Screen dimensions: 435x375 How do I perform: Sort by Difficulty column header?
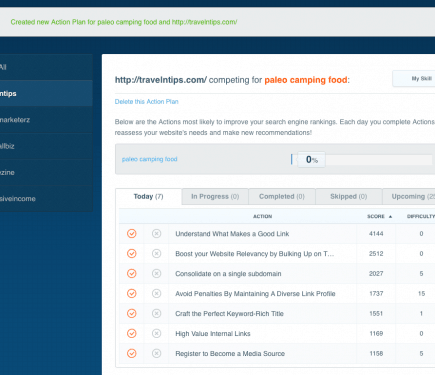pyautogui.click(x=421, y=216)
